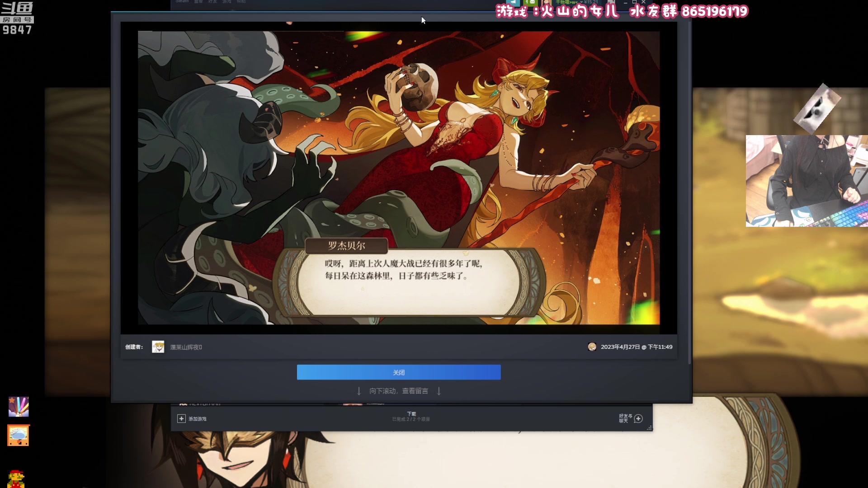Click the blue 关闭 button
The height and width of the screenshot is (488, 868).
398,372
